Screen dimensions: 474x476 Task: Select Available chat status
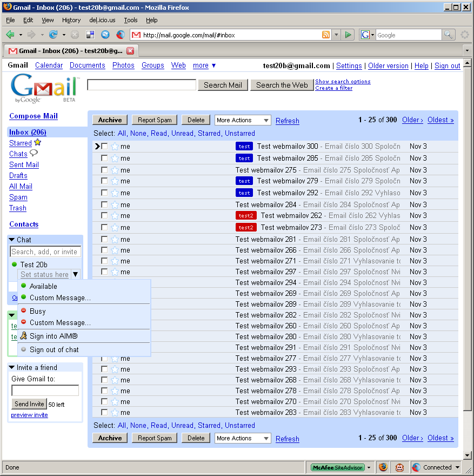coord(84,286)
